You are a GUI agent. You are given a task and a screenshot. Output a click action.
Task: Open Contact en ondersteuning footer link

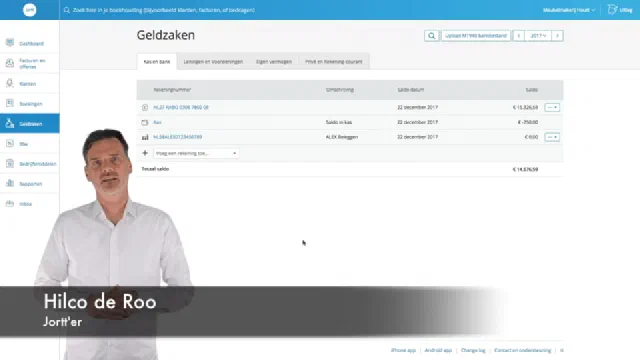pos(522,350)
